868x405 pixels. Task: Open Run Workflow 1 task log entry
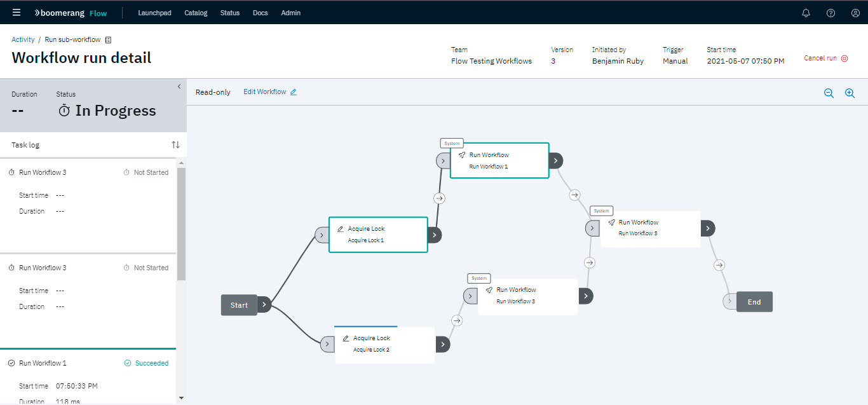[88, 376]
